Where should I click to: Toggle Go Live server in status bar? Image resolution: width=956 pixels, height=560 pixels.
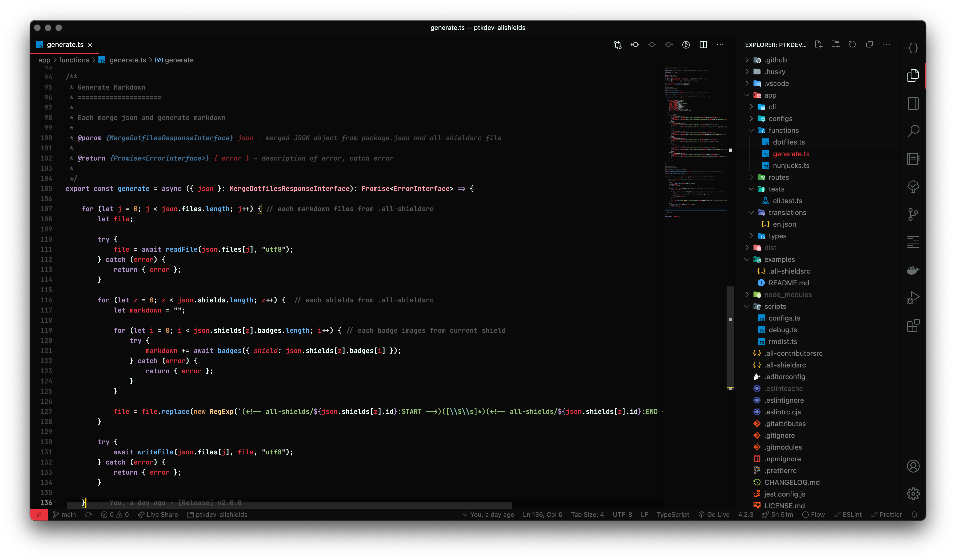pos(714,514)
